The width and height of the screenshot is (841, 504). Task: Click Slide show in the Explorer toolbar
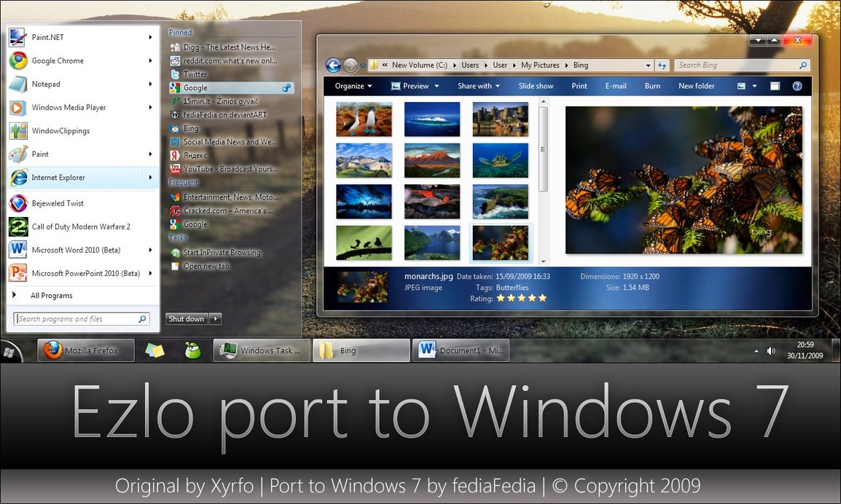click(x=536, y=86)
